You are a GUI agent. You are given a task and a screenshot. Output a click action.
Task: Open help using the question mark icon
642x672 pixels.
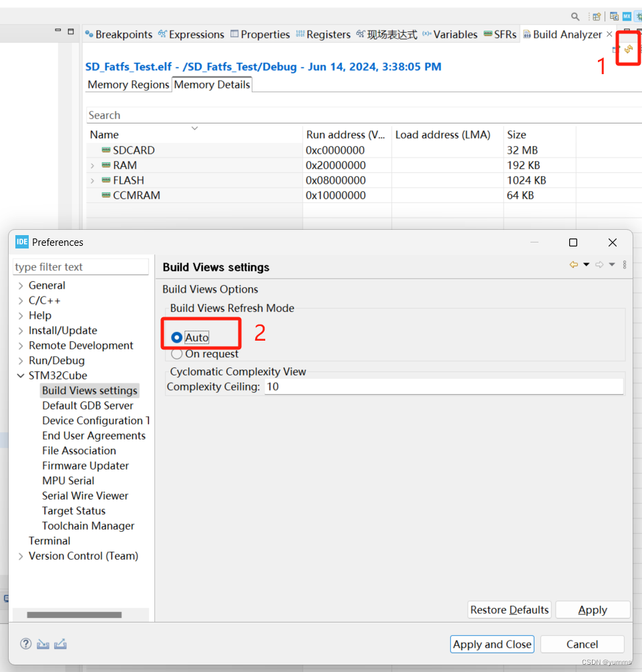tap(25, 644)
